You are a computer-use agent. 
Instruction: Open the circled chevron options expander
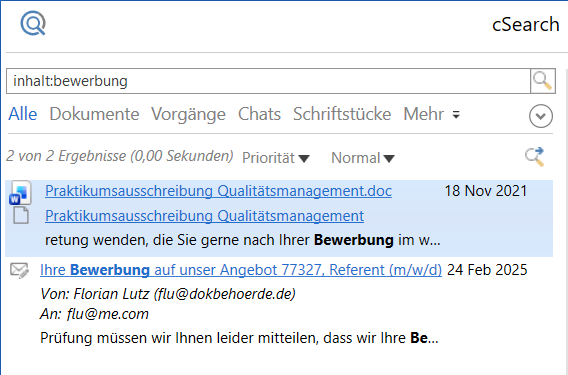(x=541, y=116)
